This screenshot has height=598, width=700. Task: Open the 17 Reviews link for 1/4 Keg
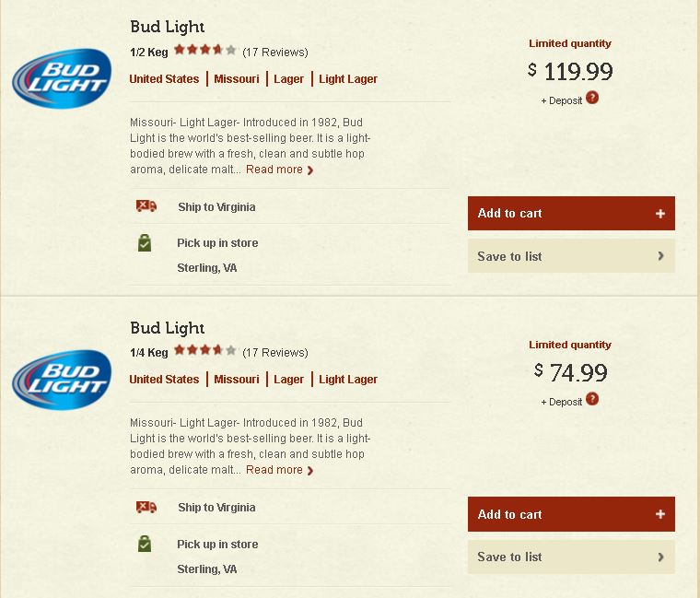275,353
